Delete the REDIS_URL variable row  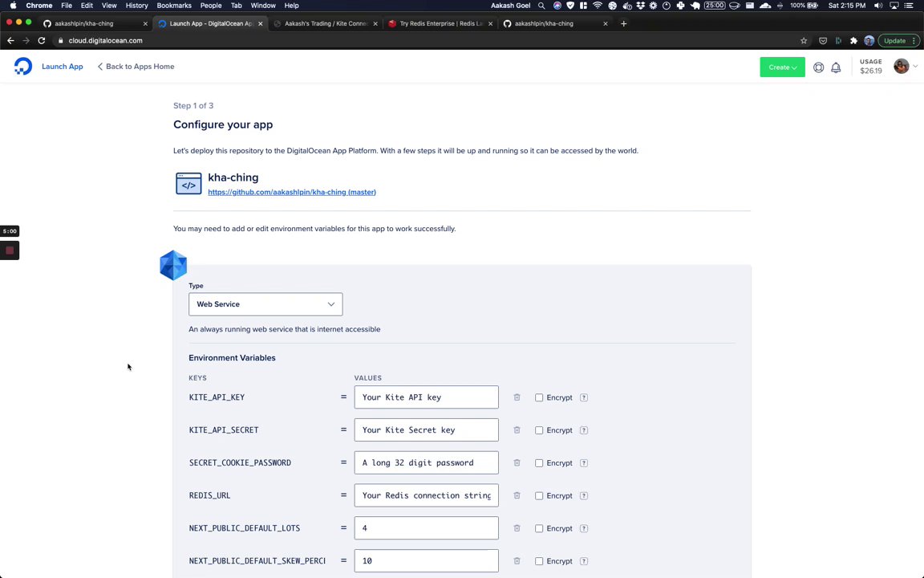pyautogui.click(x=517, y=495)
